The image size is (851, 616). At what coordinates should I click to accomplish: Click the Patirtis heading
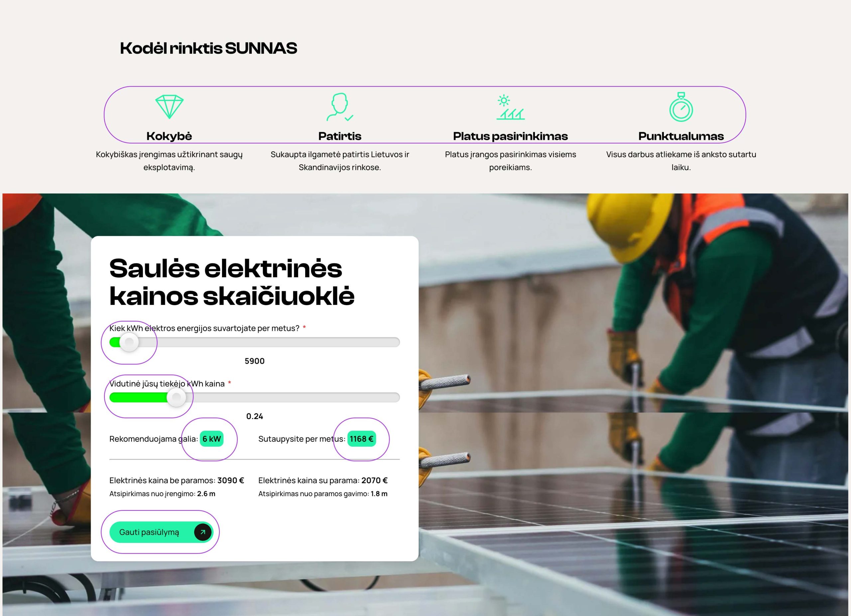(340, 136)
